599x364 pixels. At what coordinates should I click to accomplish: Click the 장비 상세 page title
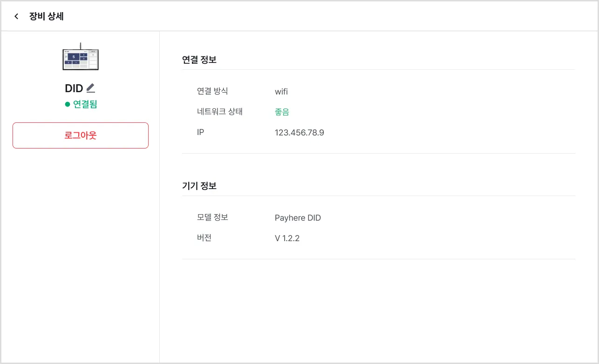click(x=47, y=17)
